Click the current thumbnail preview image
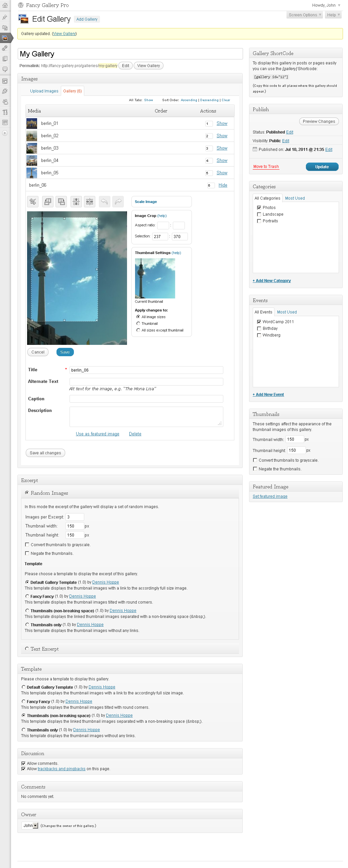Image resolution: width=348 pixels, height=868 pixels. pos(155,278)
